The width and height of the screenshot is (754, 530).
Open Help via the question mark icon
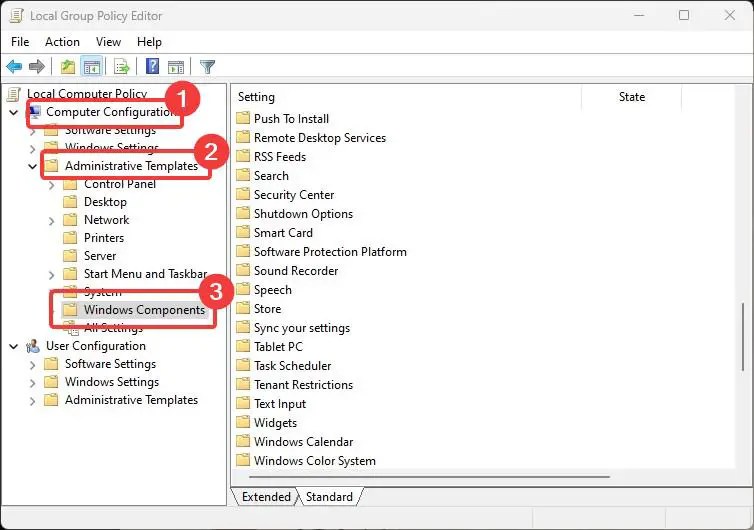click(152, 66)
